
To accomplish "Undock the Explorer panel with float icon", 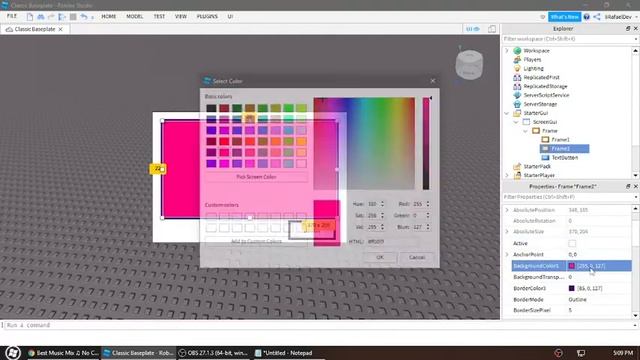I will click(x=628, y=29).
